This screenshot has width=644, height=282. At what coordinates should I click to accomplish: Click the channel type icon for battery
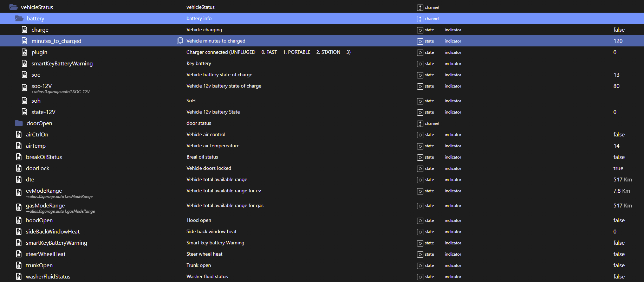click(420, 19)
